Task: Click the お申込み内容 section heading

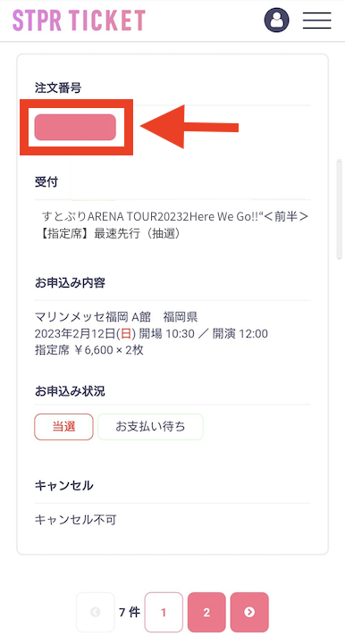Action: (x=70, y=283)
